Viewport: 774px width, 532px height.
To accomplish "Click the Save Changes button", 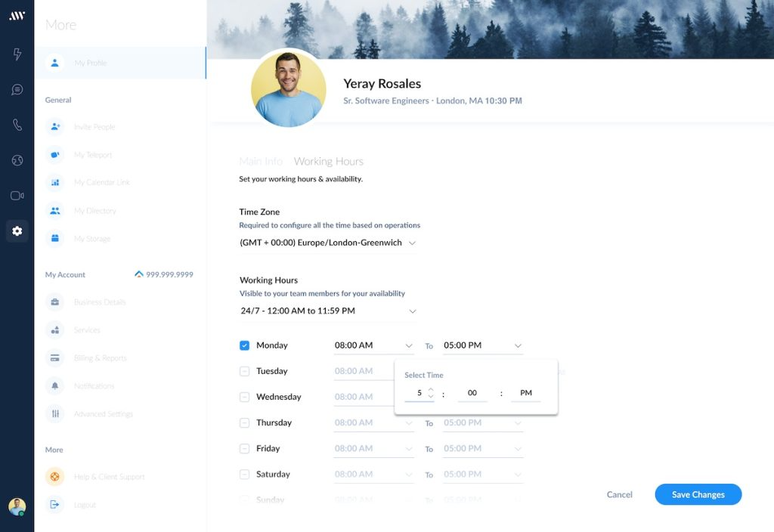I will [698, 494].
